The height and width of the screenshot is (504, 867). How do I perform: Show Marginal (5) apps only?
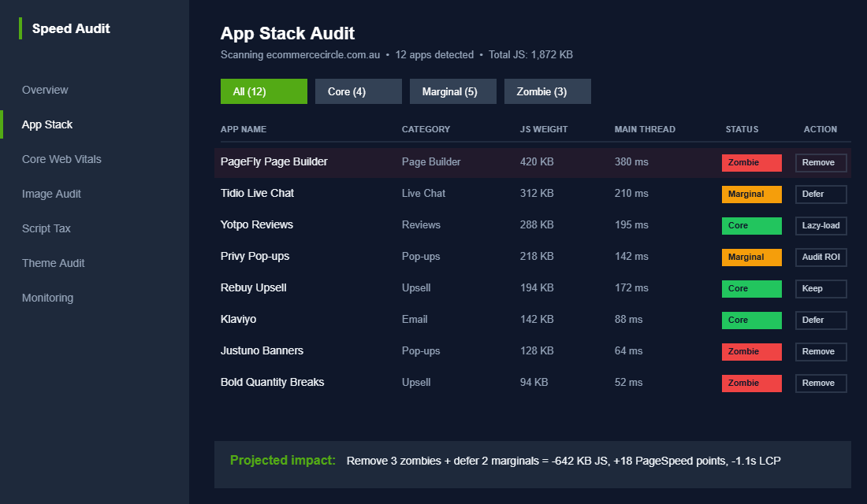click(453, 91)
